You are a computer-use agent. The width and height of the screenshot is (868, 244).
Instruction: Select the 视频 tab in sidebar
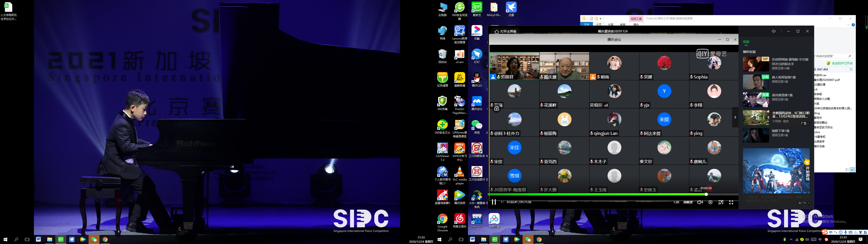(x=746, y=42)
